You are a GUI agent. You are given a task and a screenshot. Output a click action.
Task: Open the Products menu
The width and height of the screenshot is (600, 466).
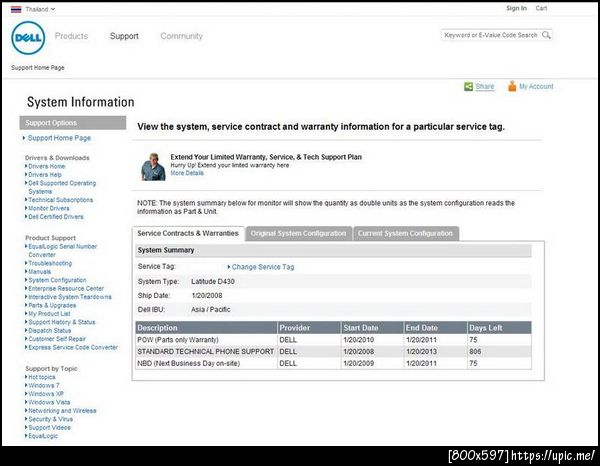(71, 36)
